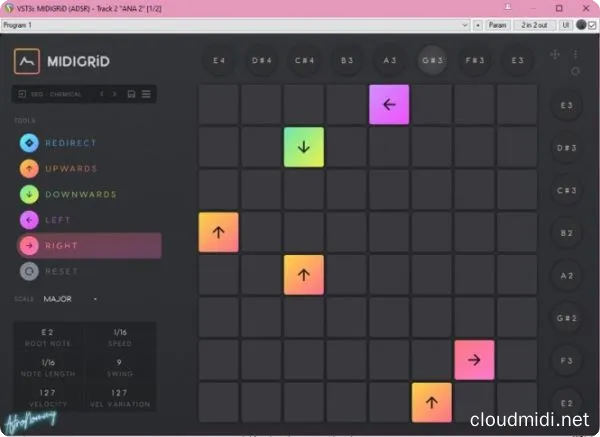The width and height of the screenshot is (600, 437).
Task: Pick the Left arrow tool
Action: (x=28, y=220)
